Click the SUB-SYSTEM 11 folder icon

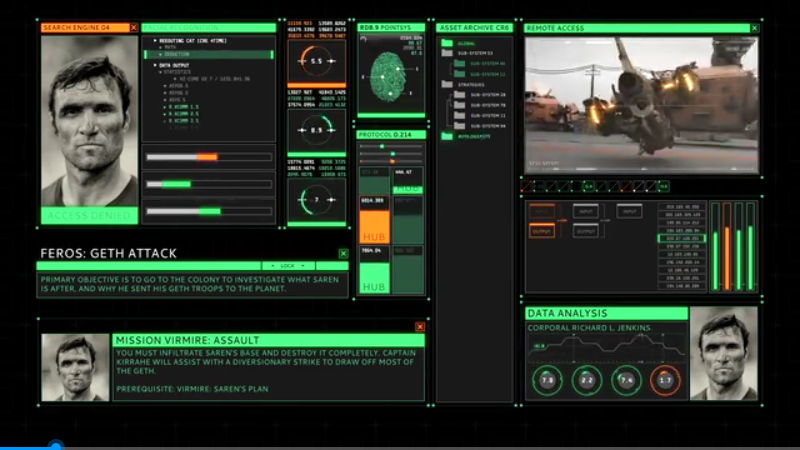tap(460, 115)
